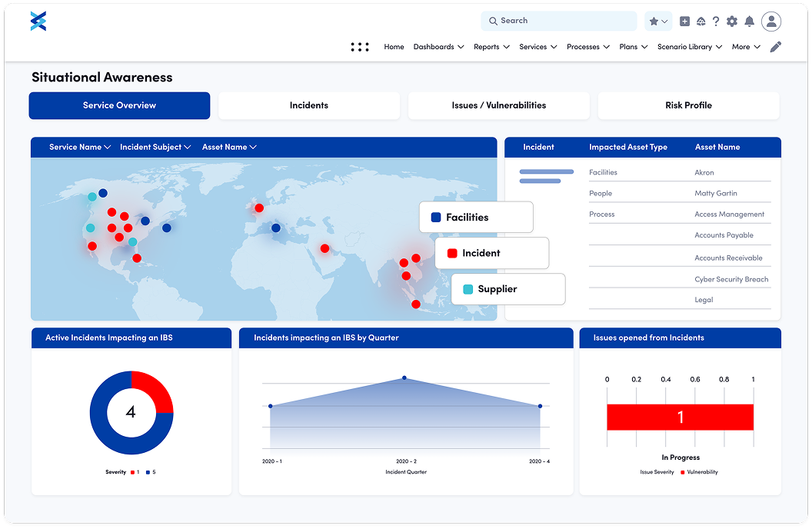Image resolution: width=812 pixels, height=529 pixels.
Task: Go to Home in navigation bar
Action: [394, 47]
